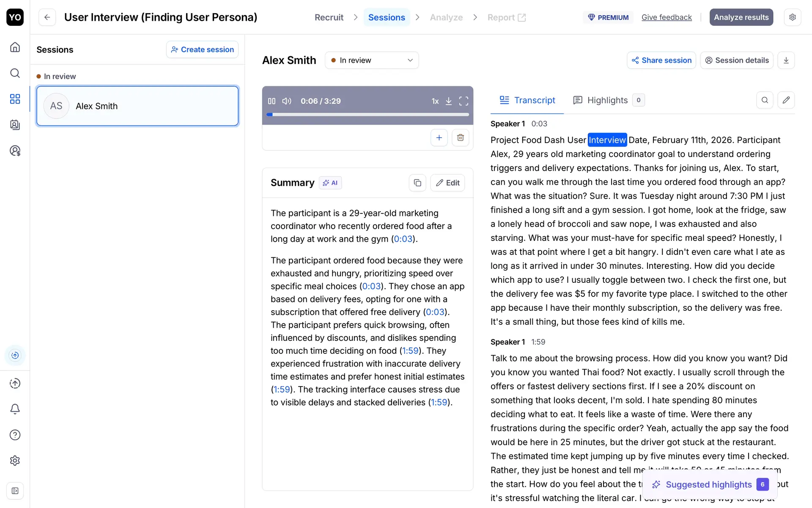Edit transcript with the pencil icon

click(786, 100)
